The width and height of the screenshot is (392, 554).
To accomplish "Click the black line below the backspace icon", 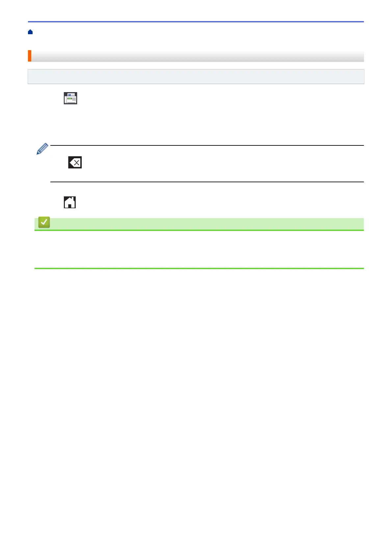I will point(207,182).
